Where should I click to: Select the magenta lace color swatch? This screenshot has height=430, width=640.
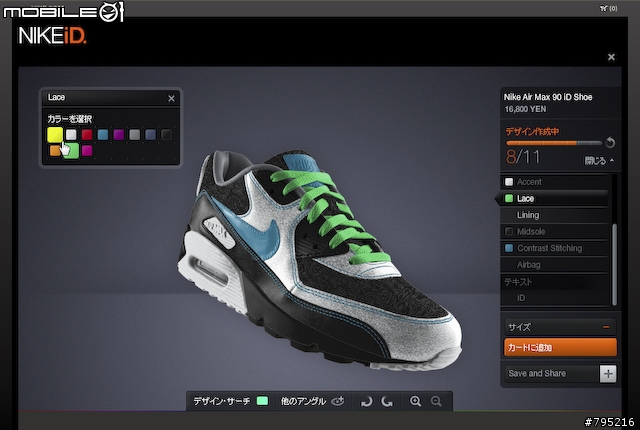click(87, 151)
